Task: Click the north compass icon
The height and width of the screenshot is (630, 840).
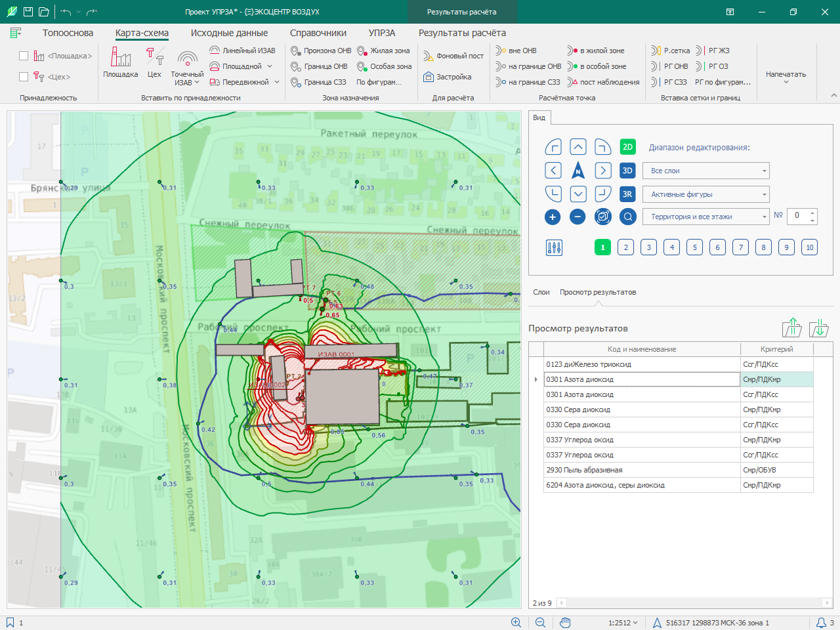Action: [x=577, y=171]
